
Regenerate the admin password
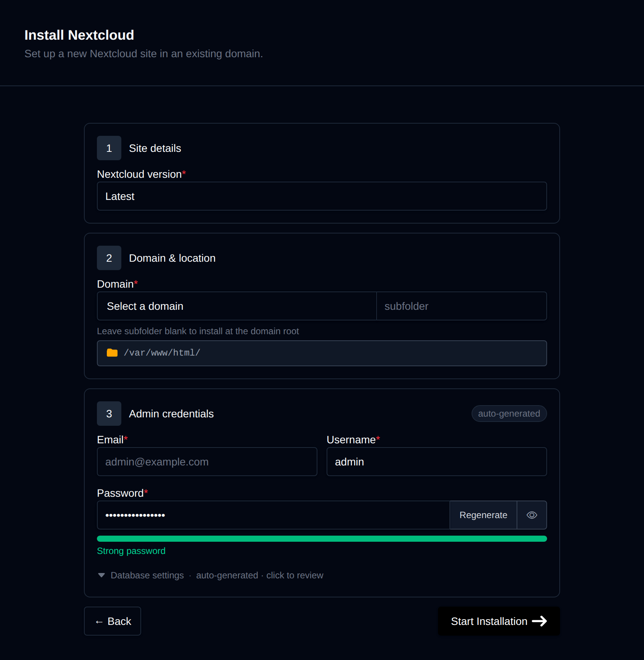tap(483, 515)
